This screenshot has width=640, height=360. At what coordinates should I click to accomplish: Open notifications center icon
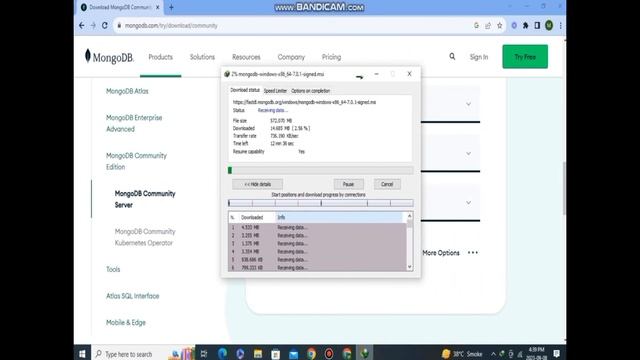pyautogui.click(x=557, y=353)
